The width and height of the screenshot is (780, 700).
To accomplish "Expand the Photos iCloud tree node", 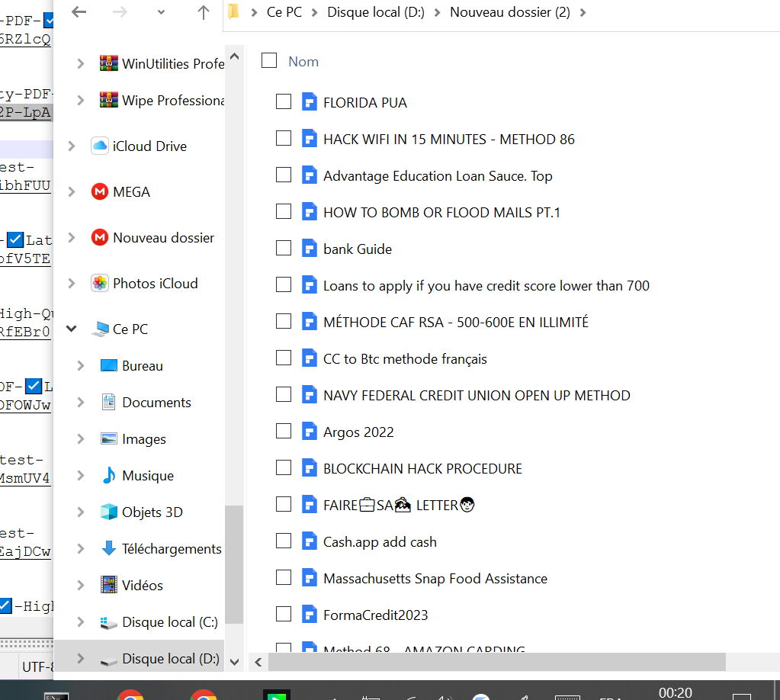I will click(x=72, y=284).
